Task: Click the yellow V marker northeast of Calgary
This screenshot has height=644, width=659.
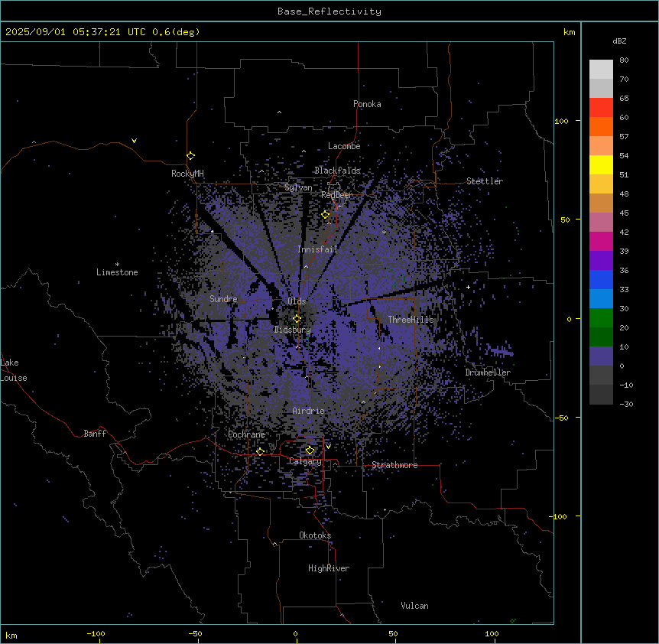Action: (x=328, y=447)
